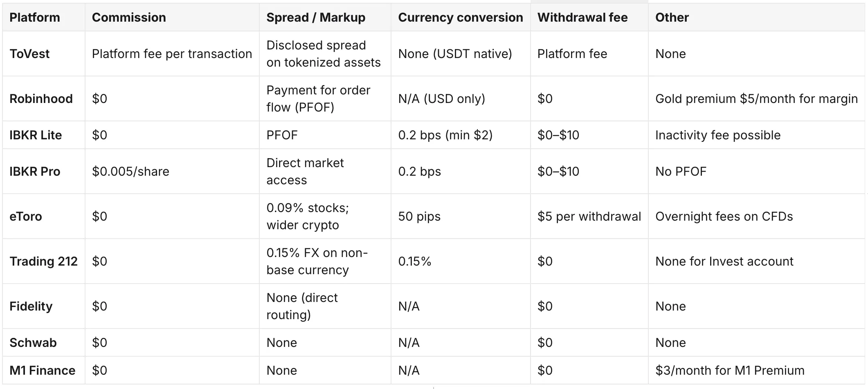
Task: Click the Trading 212 platform cell
Action: (43, 261)
